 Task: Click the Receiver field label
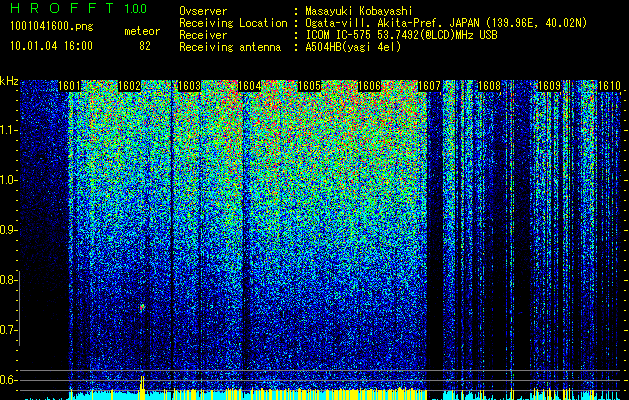click(203, 35)
